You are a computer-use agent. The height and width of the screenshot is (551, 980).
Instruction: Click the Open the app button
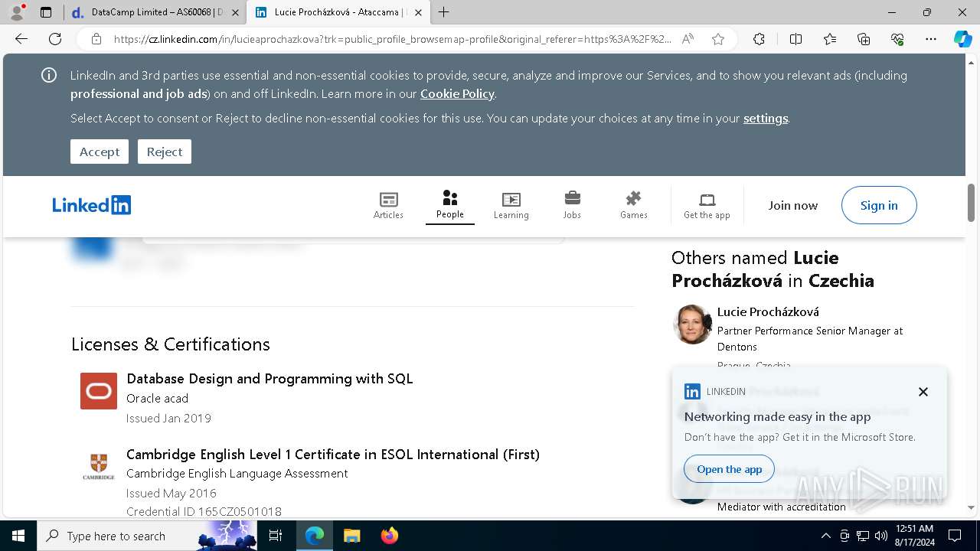[729, 469]
